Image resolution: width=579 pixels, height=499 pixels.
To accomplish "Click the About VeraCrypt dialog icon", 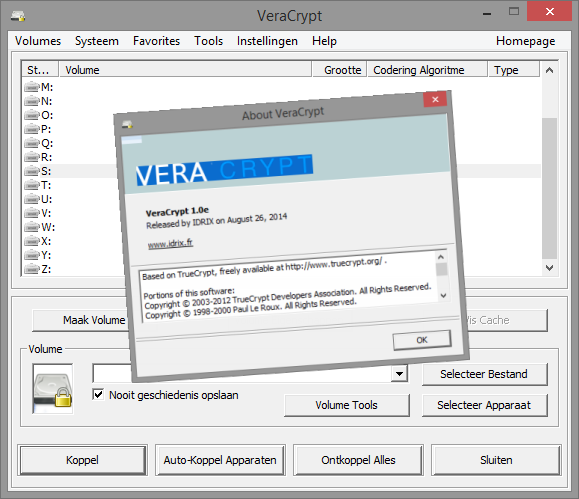I will 127,124.
